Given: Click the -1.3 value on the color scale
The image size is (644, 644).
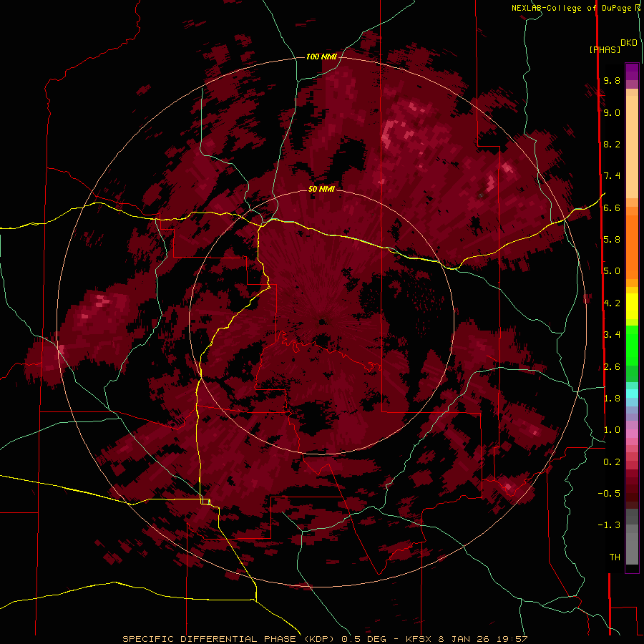Looking at the screenshot, I should (x=609, y=525).
